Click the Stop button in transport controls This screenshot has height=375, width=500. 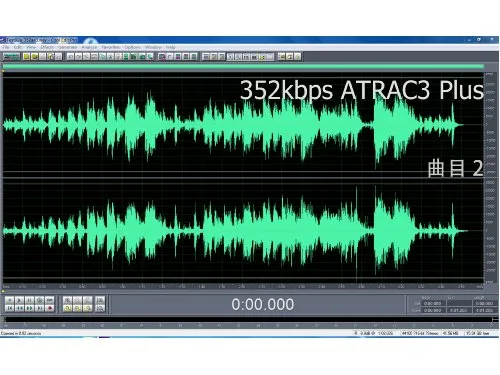[x=10, y=300]
